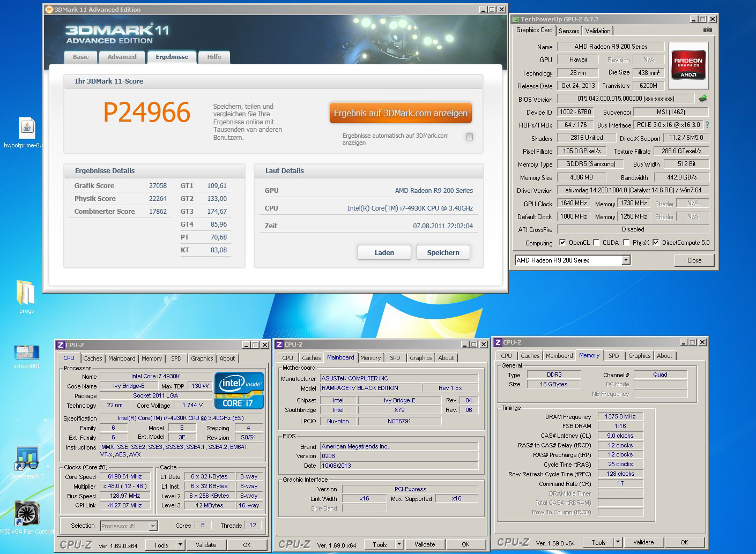Click the Bus Interface question mark icon

click(x=707, y=125)
